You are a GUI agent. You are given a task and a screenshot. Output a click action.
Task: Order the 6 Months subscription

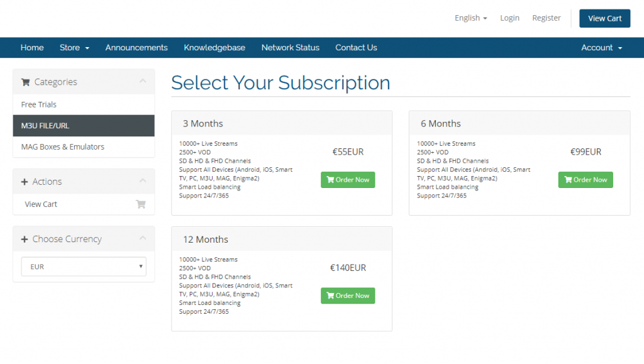pos(586,180)
